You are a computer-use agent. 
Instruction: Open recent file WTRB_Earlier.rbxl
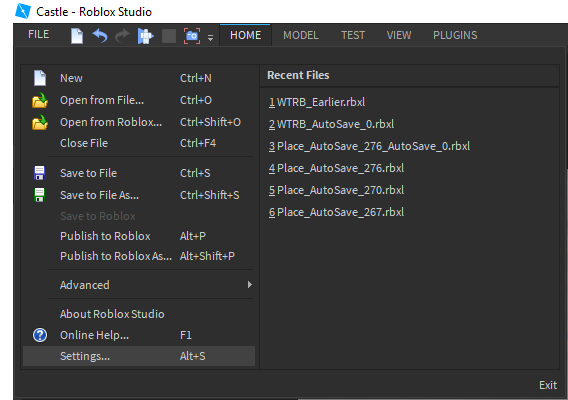[317, 102]
